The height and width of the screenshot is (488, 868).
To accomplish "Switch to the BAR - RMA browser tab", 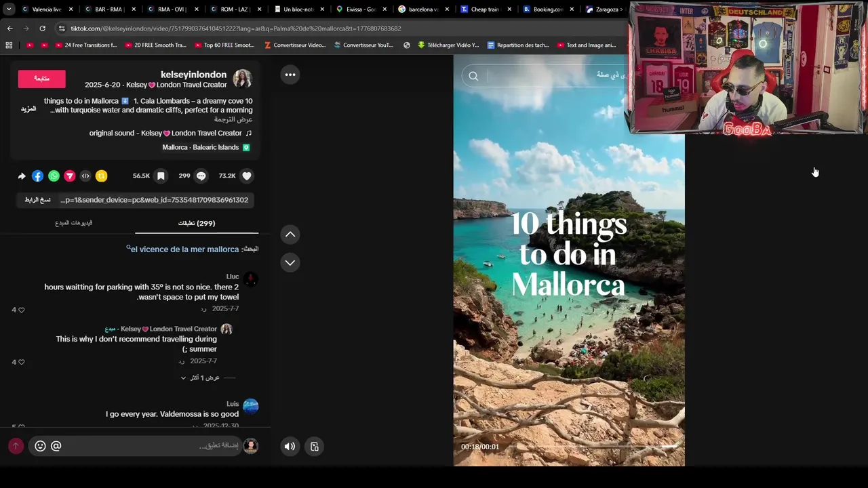I will coord(108,9).
